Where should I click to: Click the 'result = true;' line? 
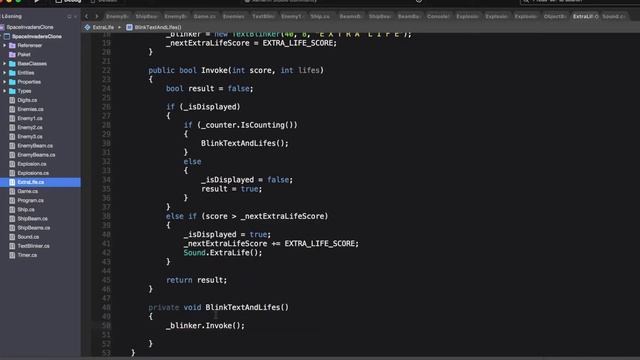click(x=231, y=189)
